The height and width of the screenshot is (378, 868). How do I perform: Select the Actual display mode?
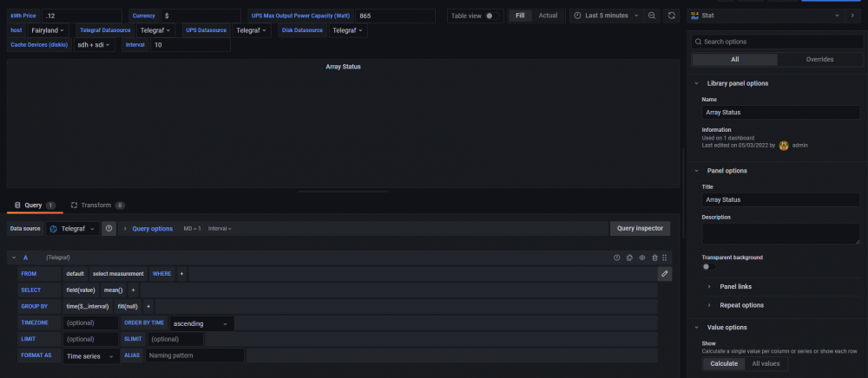(x=548, y=16)
